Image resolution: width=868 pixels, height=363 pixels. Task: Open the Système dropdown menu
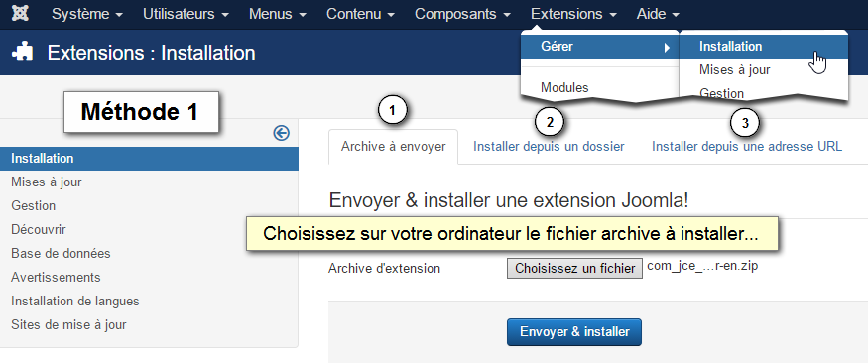point(87,15)
